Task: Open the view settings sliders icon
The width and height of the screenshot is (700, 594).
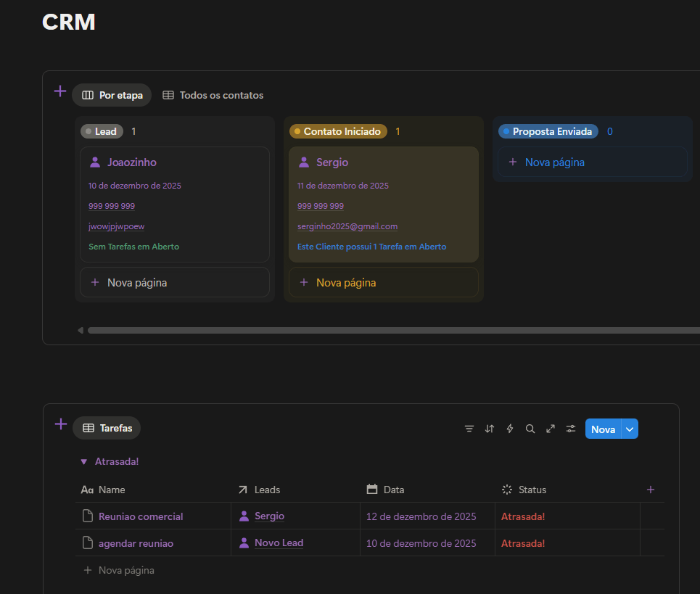Action: pos(571,429)
